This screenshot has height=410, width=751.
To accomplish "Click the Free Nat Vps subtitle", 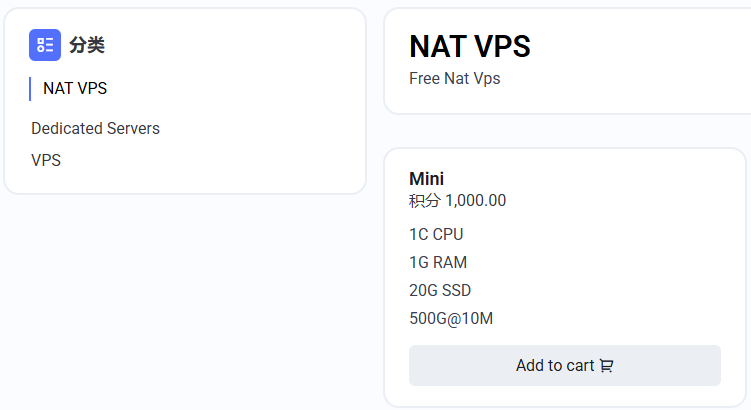I will click(455, 79).
